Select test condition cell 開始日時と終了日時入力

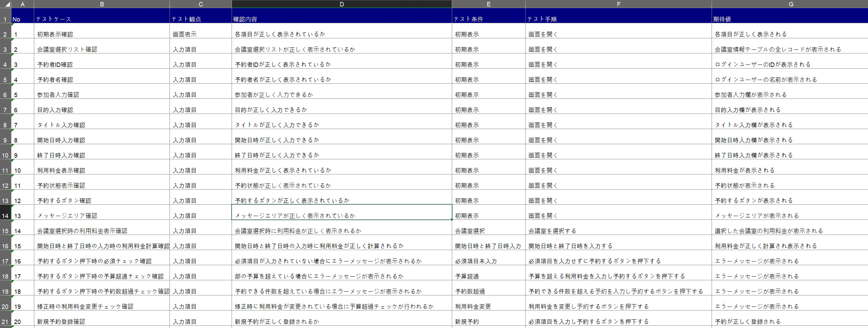coord(489,243)
